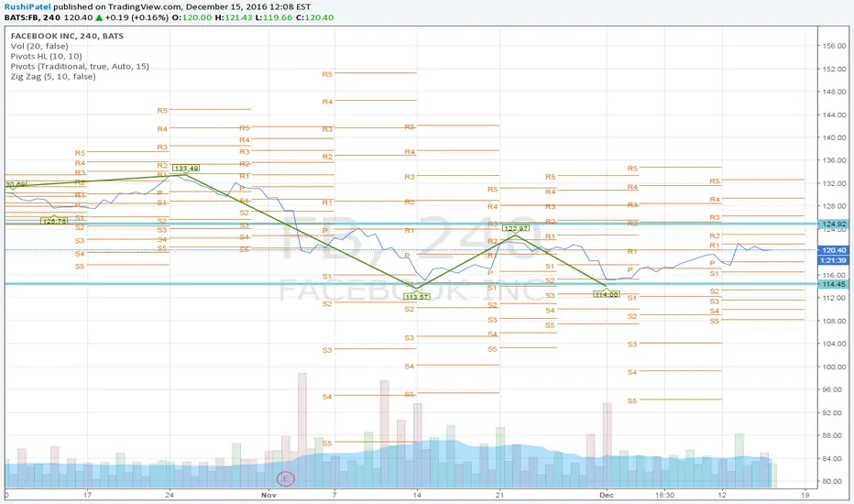Click the O:120.00 open value
The height and width of the screenshot is (504, 854).
192,17
